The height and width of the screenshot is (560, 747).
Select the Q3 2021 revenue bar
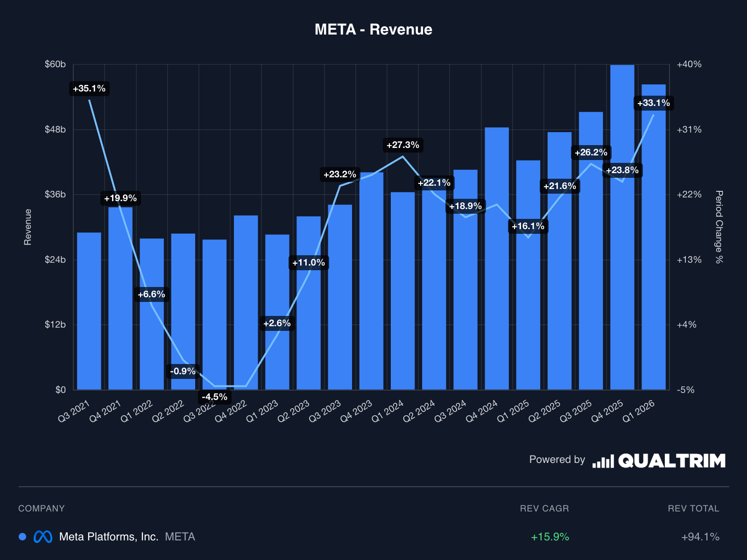[89, 311]
